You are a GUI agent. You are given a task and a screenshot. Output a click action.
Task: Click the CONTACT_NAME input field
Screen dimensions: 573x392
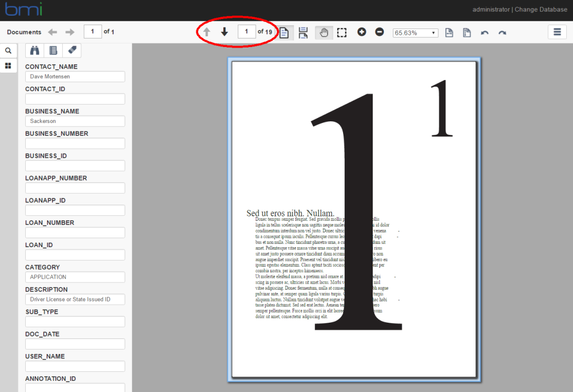coord(75,77)
